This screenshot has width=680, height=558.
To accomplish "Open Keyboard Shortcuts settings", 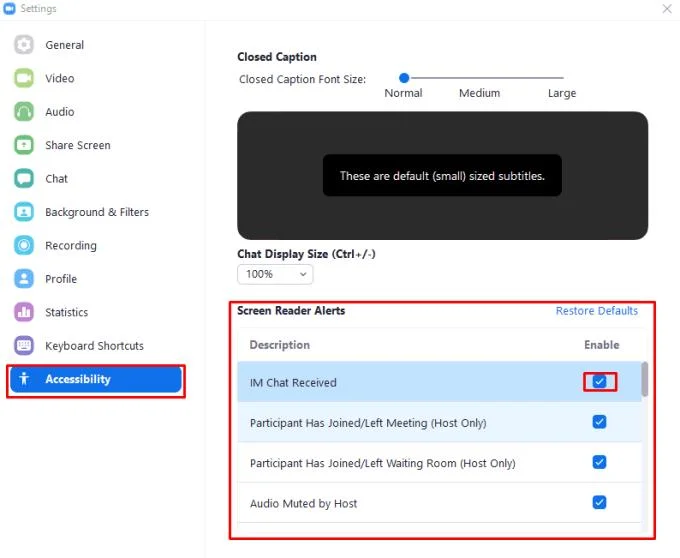I will 95,346.
